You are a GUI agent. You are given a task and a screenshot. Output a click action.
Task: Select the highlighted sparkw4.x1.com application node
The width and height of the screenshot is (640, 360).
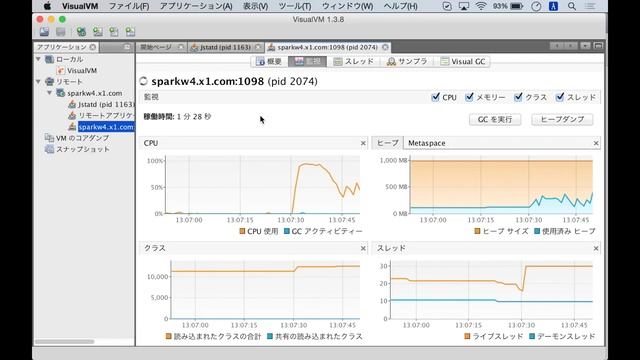(x=106, y=127)
